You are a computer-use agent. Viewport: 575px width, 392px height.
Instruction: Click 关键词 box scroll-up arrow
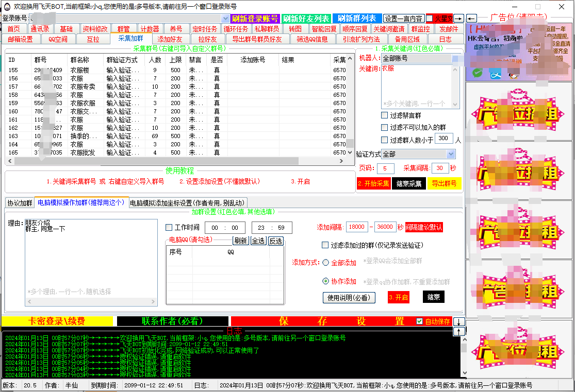455,69
